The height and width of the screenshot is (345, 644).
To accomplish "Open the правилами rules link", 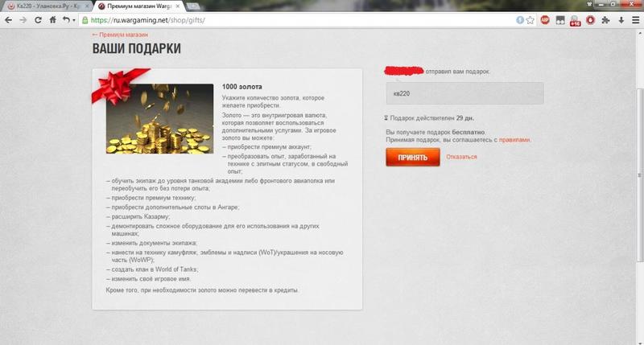I will [x=514, y=140].
